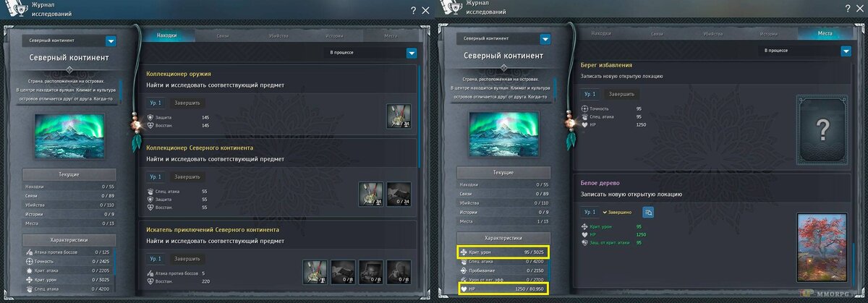Click the help question mark above the Находки list
Image resolution: width=868 pixels, height=303 pixels.
[x=413, y=10]
